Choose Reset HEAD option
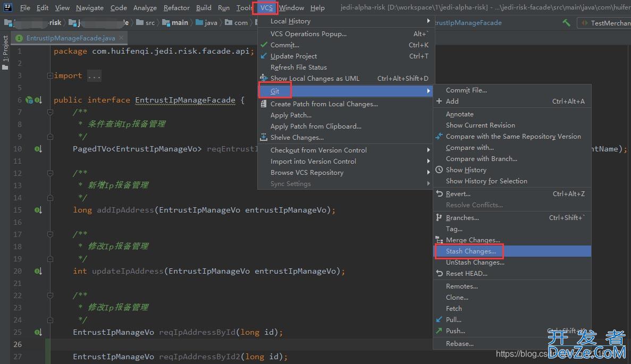Screen dimensions: 631x364 (x=512, y=274)
